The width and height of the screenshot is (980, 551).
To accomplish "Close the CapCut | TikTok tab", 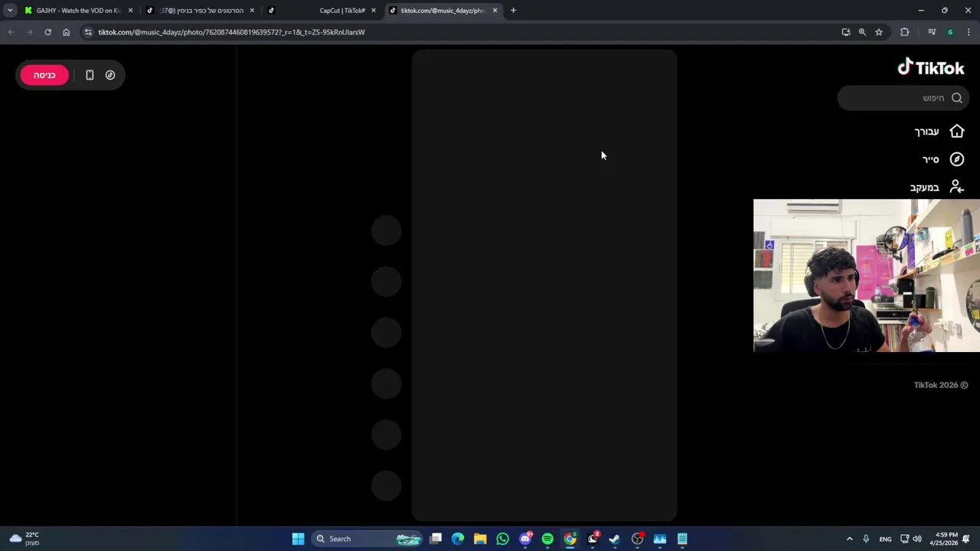I will tap(374, 11).
